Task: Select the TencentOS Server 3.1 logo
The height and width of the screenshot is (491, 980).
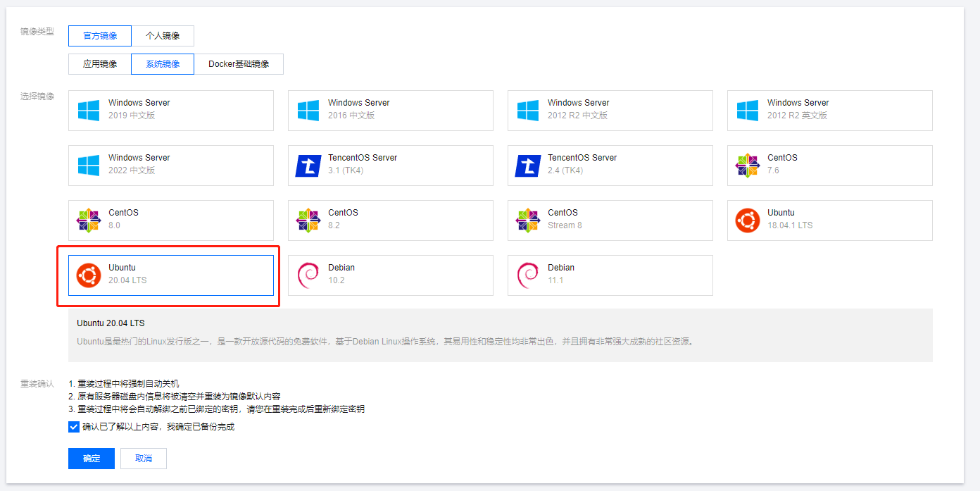Action: (x=308, y=165)
